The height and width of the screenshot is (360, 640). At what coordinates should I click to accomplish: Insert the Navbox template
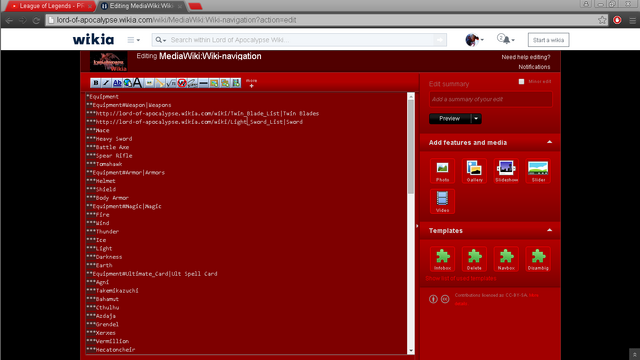[x=506, y=259]
